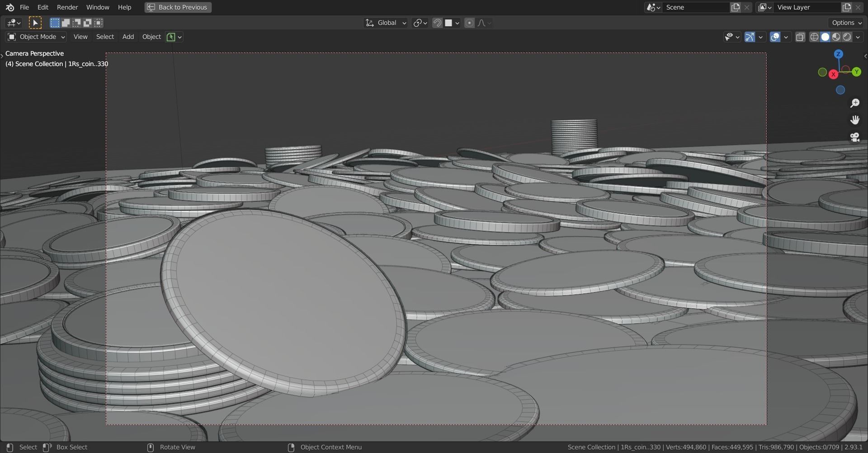Toggle viewport overlays on or off

tap(776, 37)
